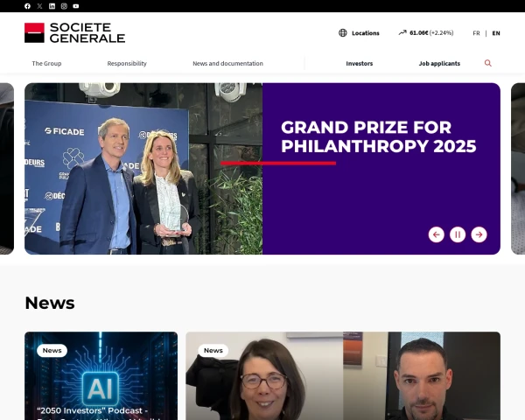Click the red search magnifier icon
This screenshot has height=420, width=525.
(x=488, y=63)
